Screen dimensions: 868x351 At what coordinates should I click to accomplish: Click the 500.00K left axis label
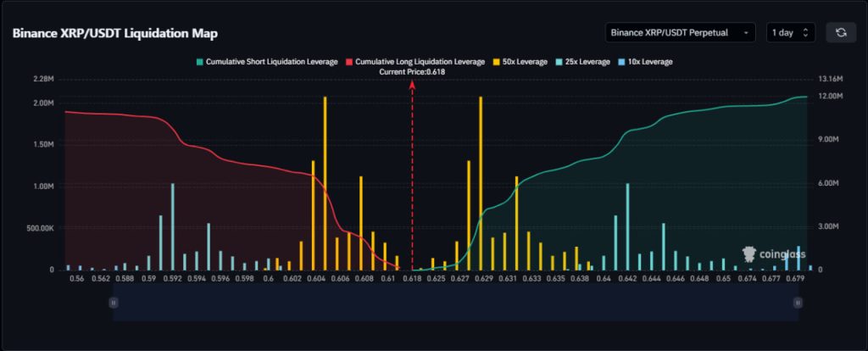coord(39,228)
